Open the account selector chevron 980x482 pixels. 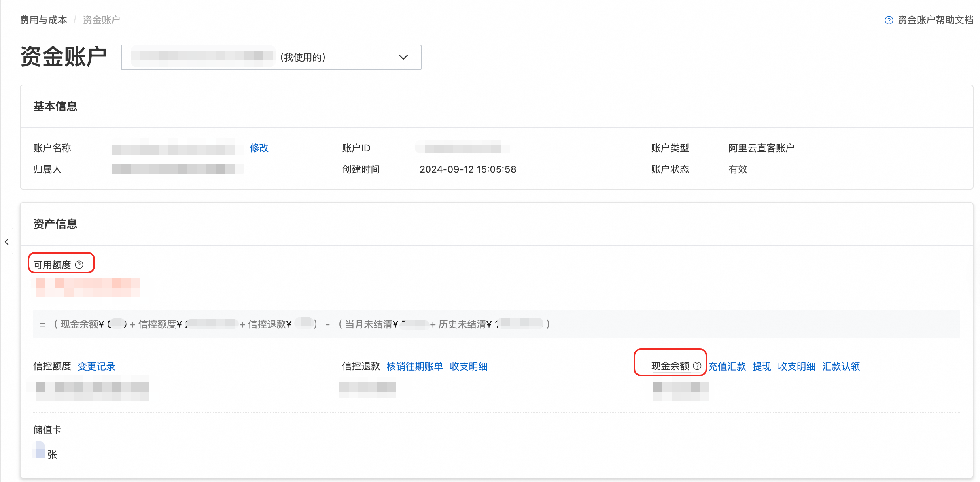[x=403, y=57]
